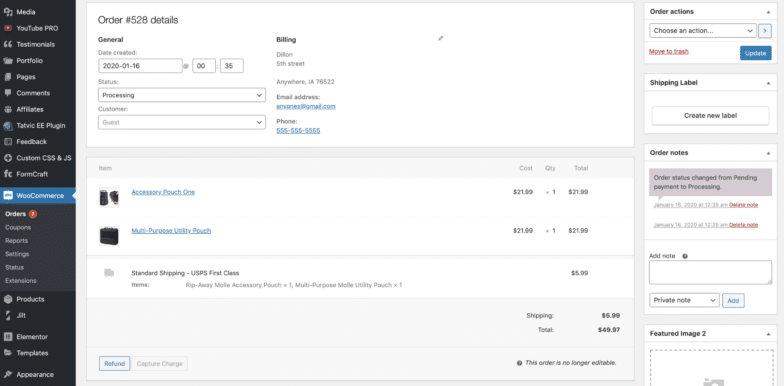Click the pencil icon to edit billing
The width and height of the screenshot is (784, 386).
pyautogui.click(x=440, y=38)
